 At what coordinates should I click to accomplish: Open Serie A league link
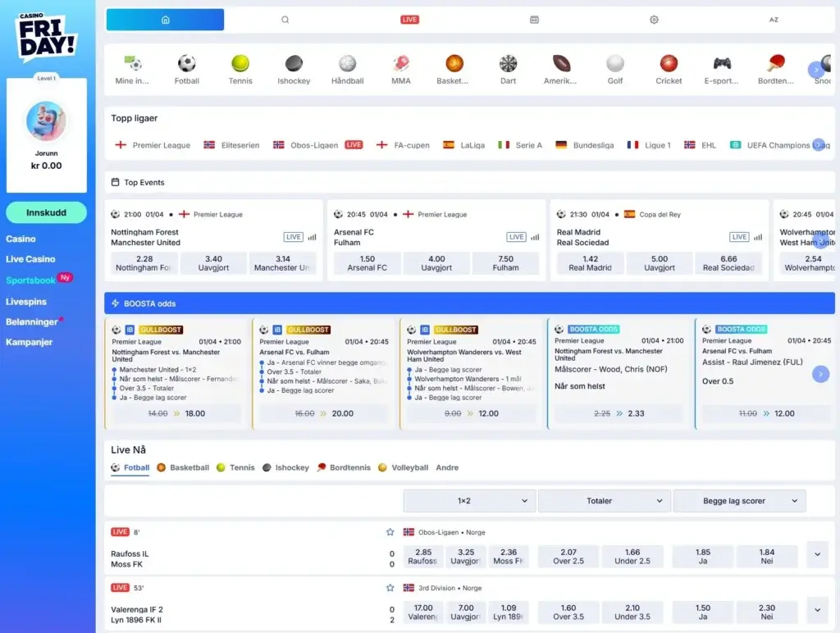(x=520, y=145)
